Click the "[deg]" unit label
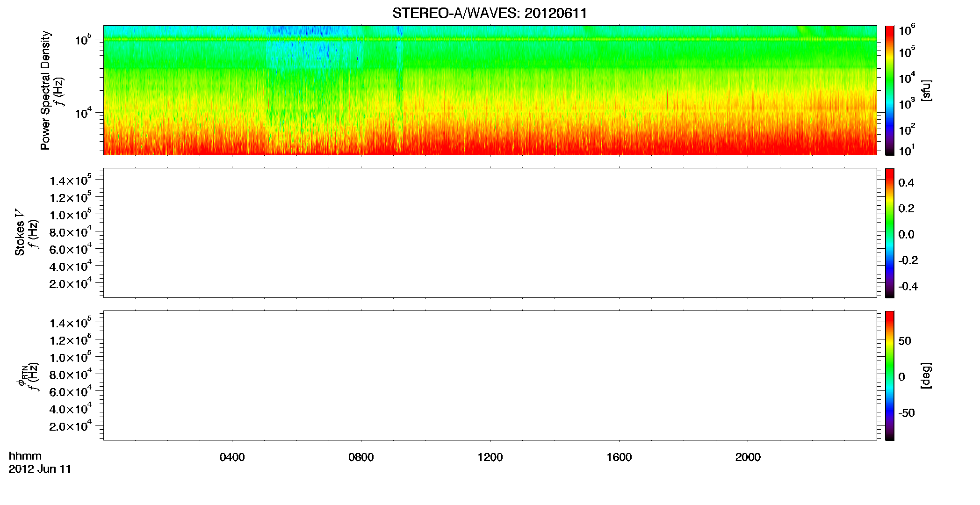 pyautogui.click(x=926, y=375)
